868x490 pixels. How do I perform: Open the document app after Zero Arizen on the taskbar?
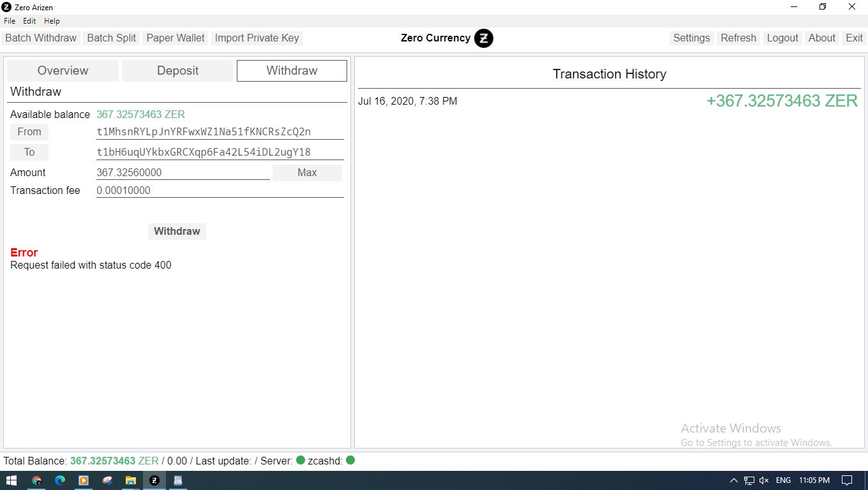178,480
